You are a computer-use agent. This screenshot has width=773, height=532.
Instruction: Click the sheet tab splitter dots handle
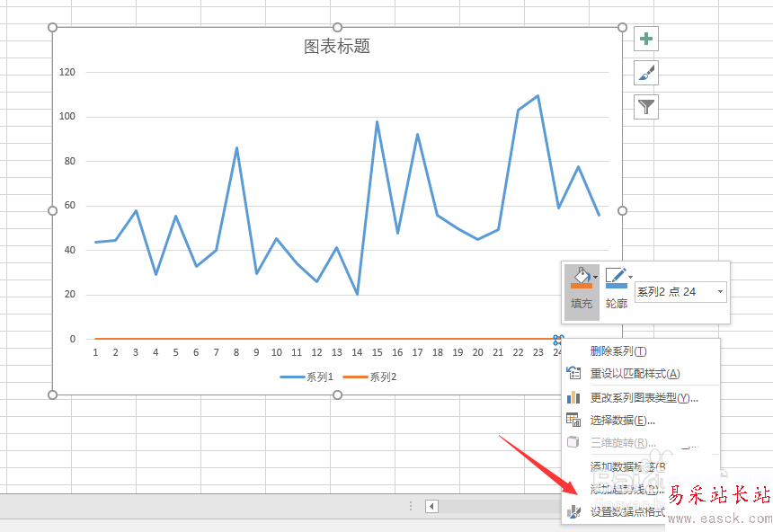[411, 506]
